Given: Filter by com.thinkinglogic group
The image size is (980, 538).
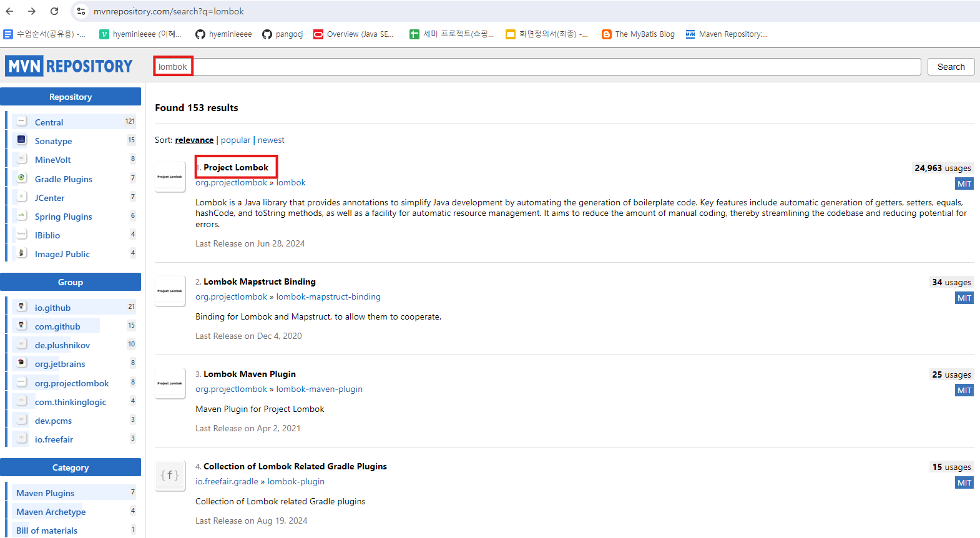Looking at the screenshot, I should tap(71, 402).
